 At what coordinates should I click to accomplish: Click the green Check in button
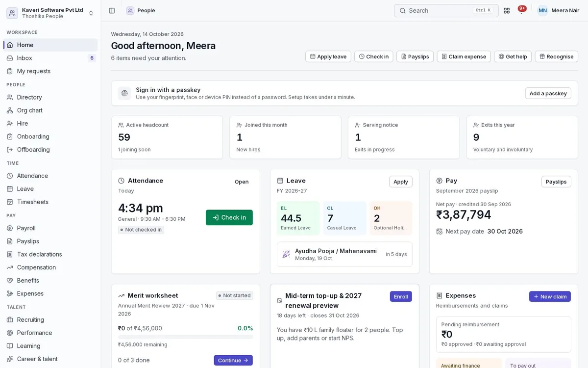point(229,217)
